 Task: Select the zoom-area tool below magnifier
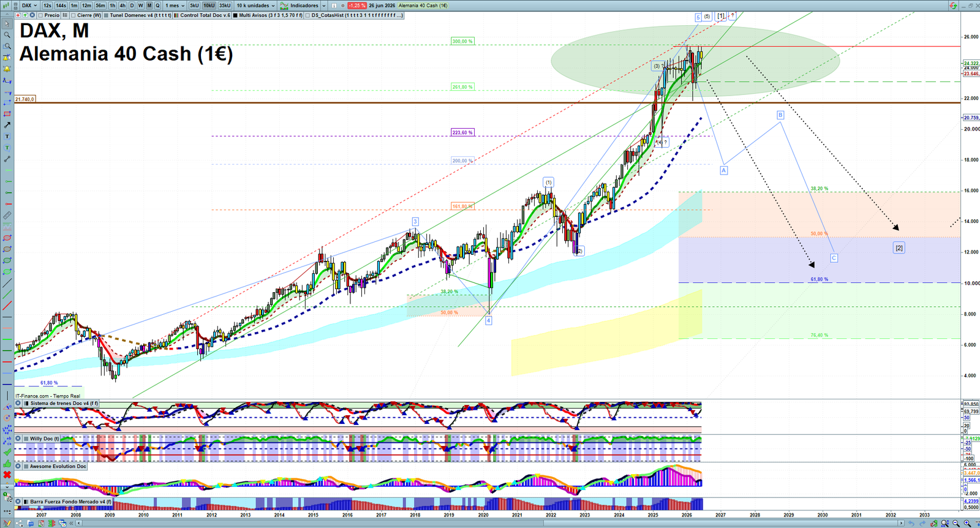(x=7, y=46)
